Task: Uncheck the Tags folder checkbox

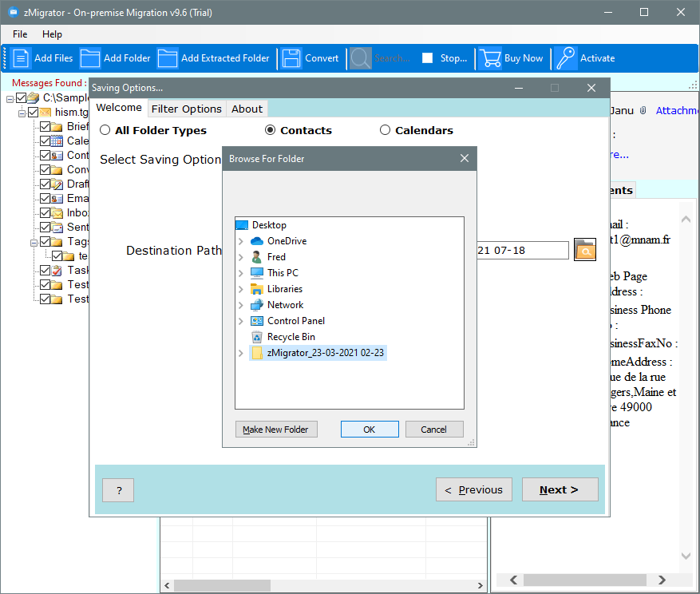Action: [x=45, y=242]
